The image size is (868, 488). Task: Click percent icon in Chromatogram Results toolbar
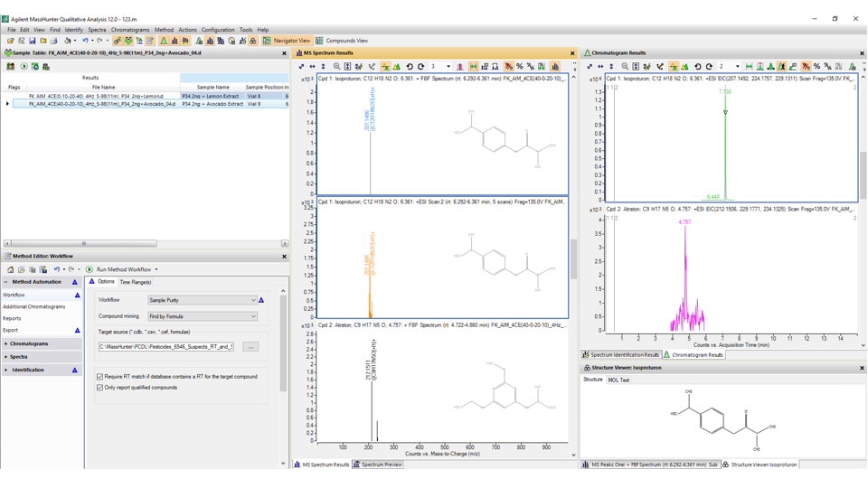(817, 66)
